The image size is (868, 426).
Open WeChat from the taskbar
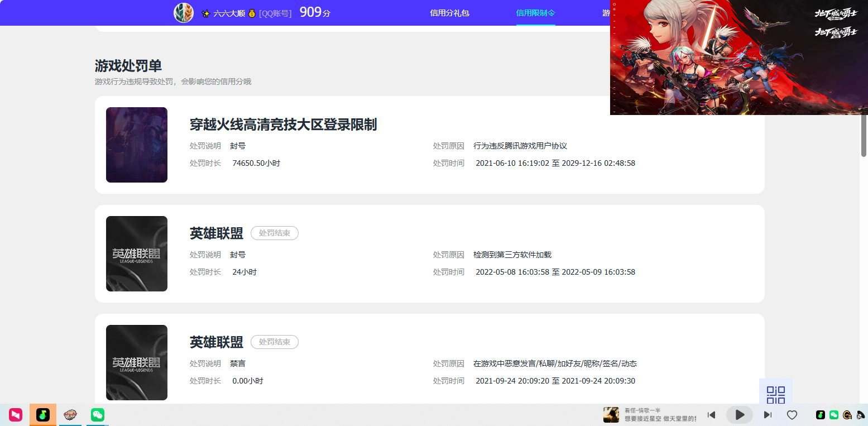click(98, 415)
